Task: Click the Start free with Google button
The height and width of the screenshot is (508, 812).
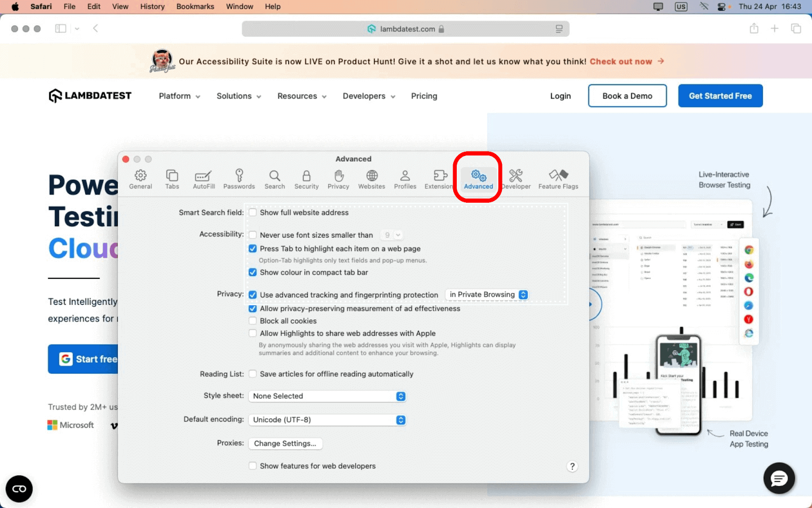Action: coord(84,359)
